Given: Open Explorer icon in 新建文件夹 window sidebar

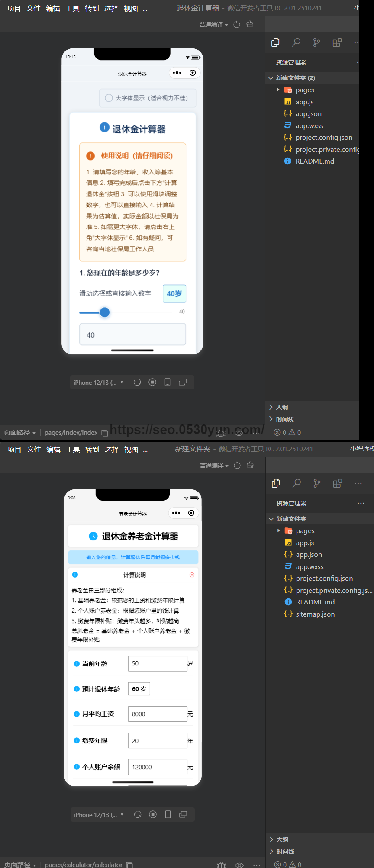Looking at the screenshot, I should (276, 483).
